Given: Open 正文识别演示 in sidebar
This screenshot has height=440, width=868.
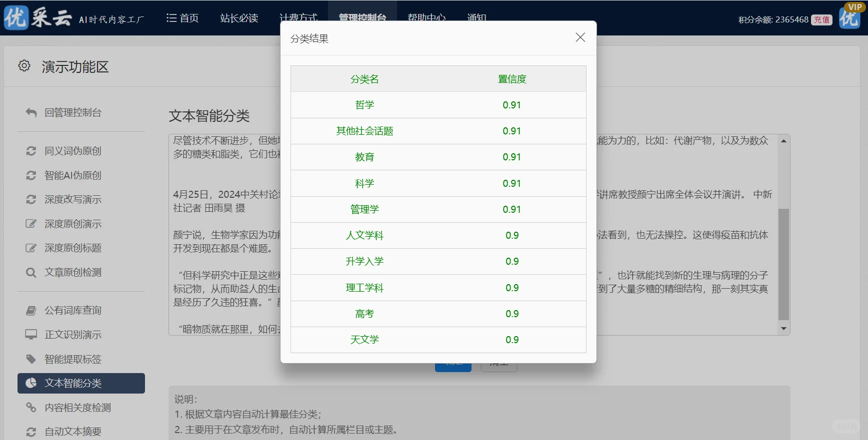Looking at the screenshot, I should point(73,335).
